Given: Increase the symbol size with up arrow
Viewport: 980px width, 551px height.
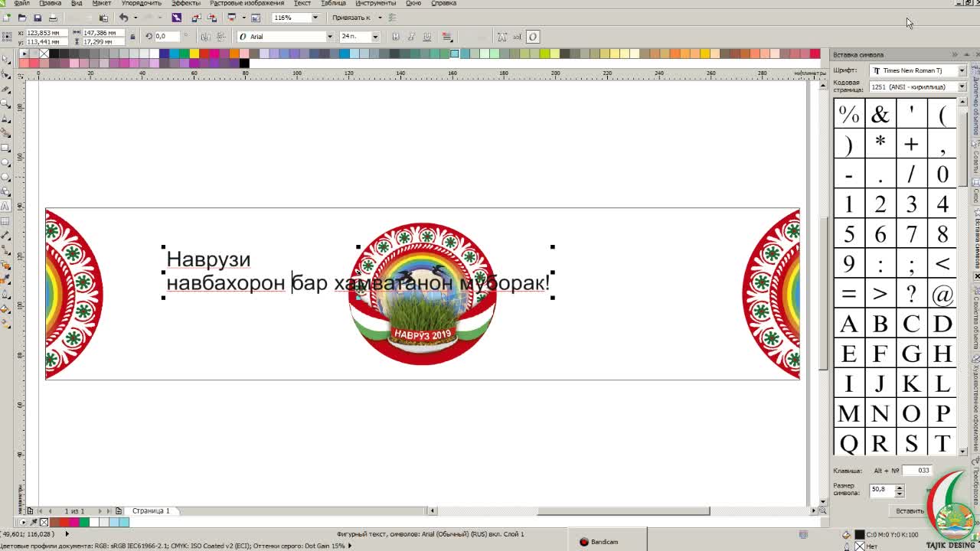Looking at the screenshot, I should [899, 487].
